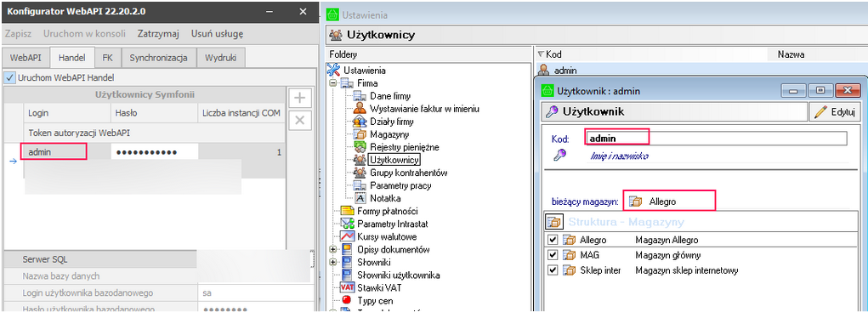Select the Liczba instancji COM column header
This screenshot has height=312, width=868.
[x=241, y=113]
